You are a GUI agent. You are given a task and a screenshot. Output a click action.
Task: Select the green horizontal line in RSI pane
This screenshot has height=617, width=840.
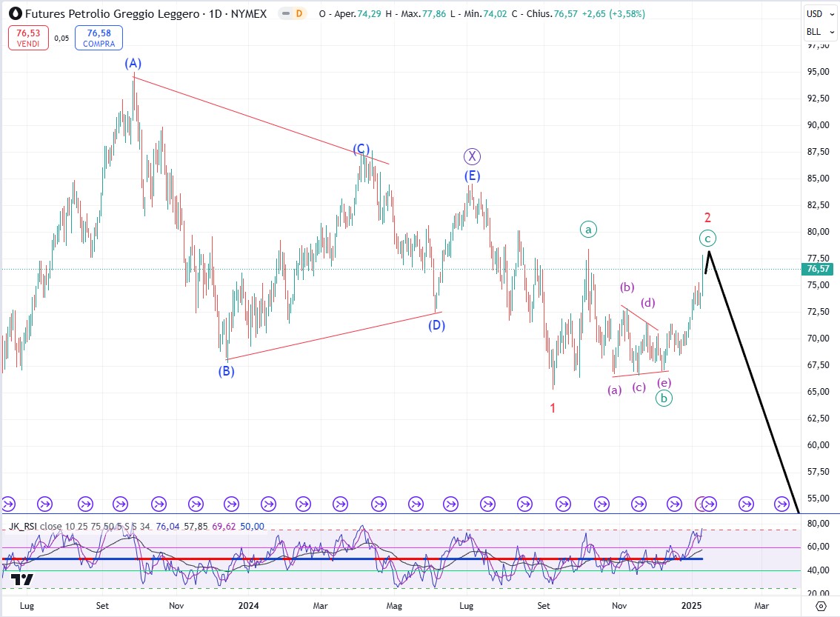coord(401,571)
